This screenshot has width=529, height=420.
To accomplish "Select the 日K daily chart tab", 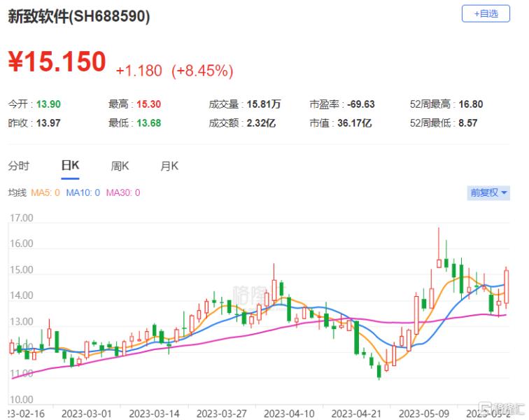I will [70, 165].
